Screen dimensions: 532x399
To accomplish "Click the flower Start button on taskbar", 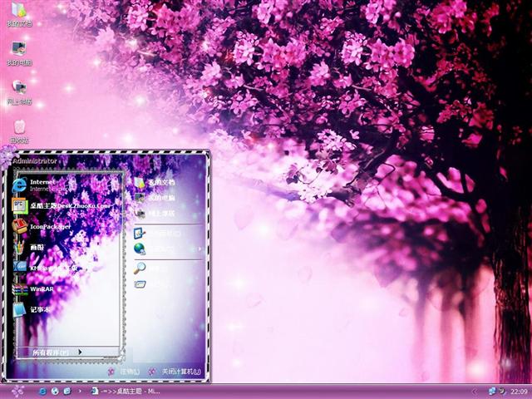I will (17, 392).
